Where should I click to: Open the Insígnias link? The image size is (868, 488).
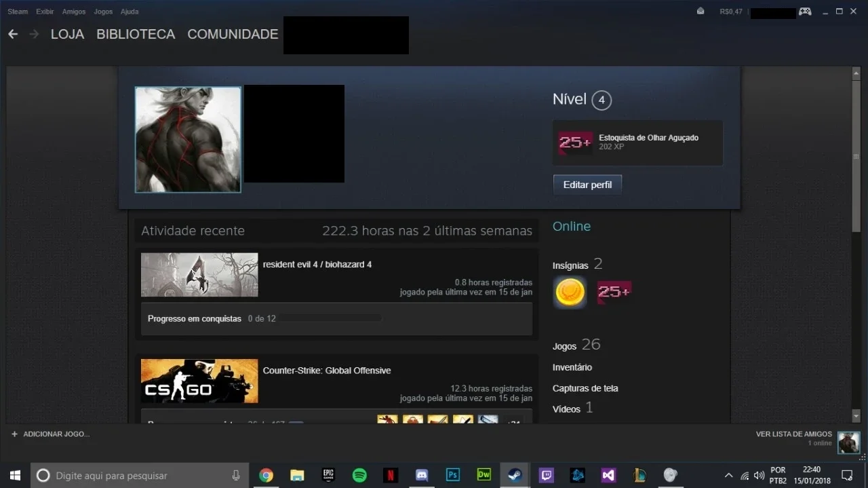[x=570, y=265]
